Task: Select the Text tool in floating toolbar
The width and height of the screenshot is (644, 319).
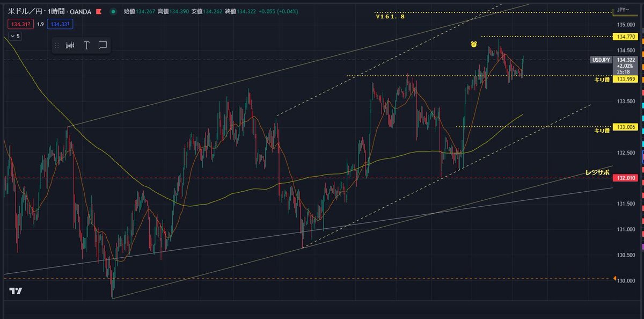Action: [86, 46]
